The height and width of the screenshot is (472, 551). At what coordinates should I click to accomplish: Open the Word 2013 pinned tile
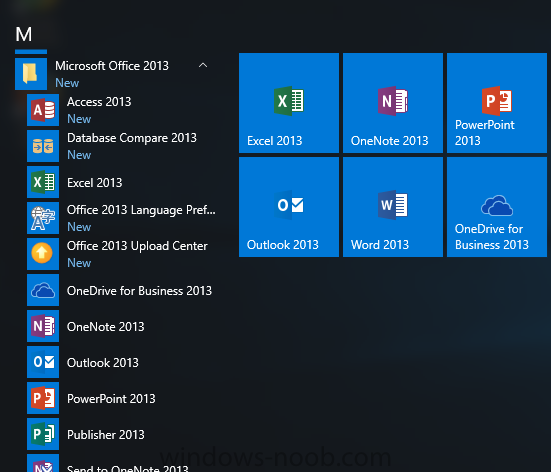(393, 207)
